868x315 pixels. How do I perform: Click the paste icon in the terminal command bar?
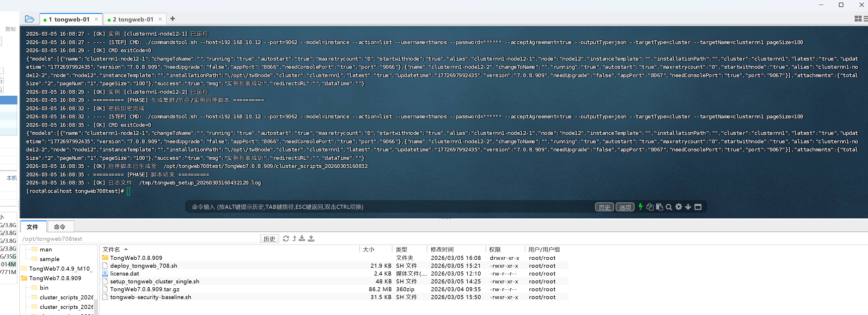pyautogui.click(x=659, y=207)
